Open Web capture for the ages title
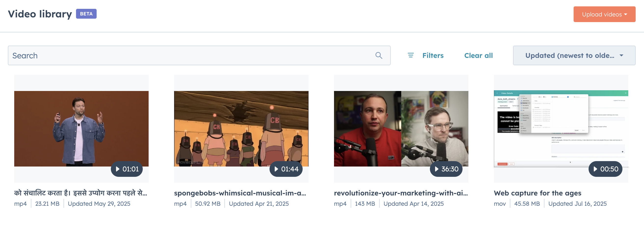The image size is (644, 232). tap(538, 193)
